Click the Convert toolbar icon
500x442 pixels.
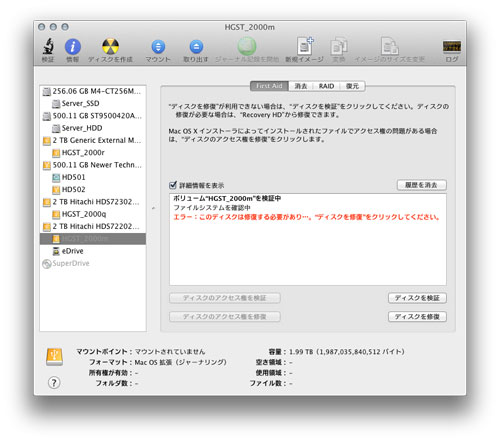coord(339,46)
